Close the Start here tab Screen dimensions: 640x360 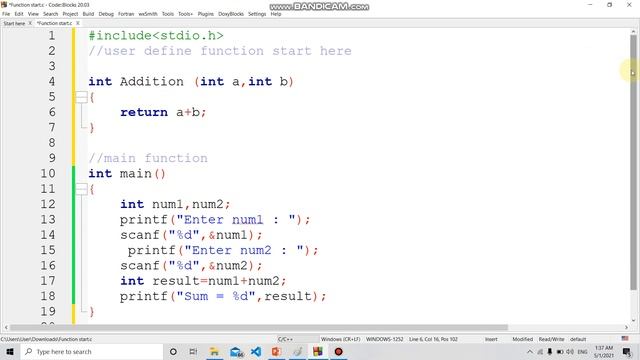pos(30,23)
